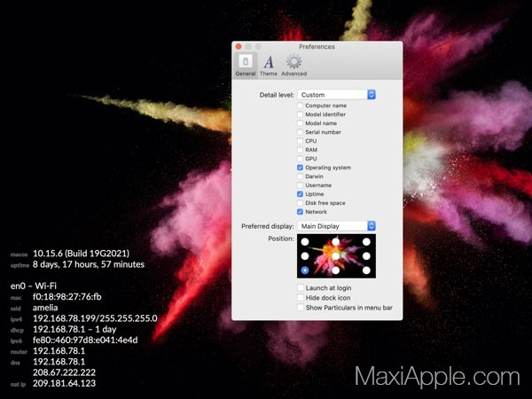Image resolution: width=532 pixels, height=399 pixels.
Task: Click the MAC address 'f0:18:98:27:76:fb'
Action: click(x=67, y=297)
